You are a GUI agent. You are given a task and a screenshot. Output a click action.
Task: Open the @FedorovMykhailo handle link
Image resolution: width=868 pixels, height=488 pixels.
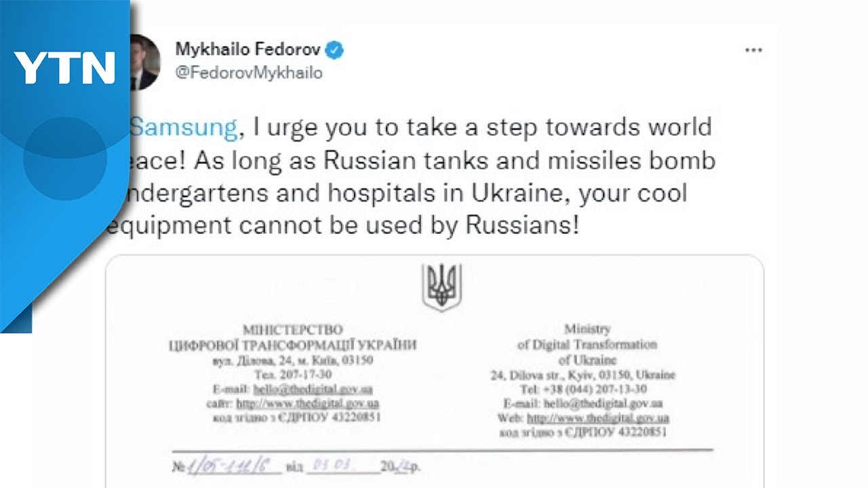249,73
